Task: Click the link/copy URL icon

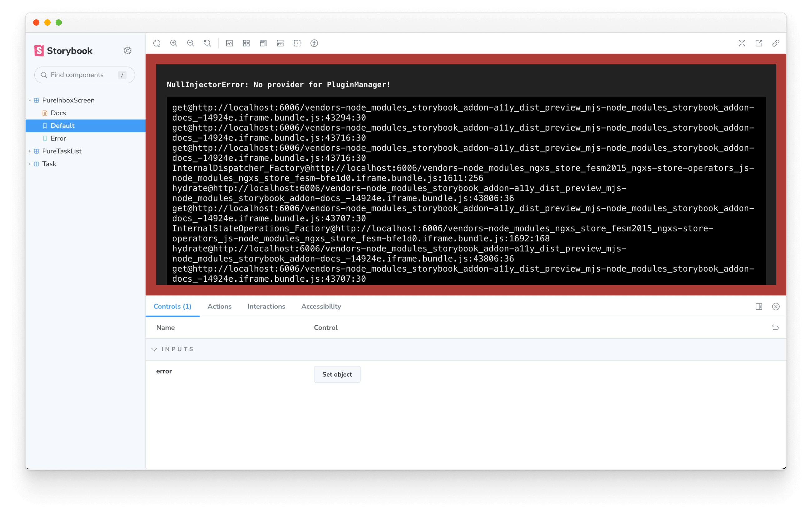Action: click(x=776, y=43)
